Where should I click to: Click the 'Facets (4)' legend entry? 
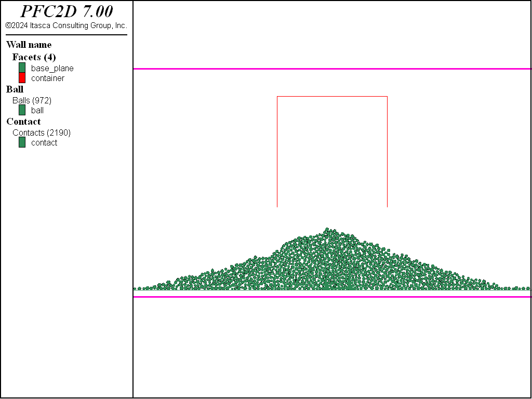[x=34, y=57]
